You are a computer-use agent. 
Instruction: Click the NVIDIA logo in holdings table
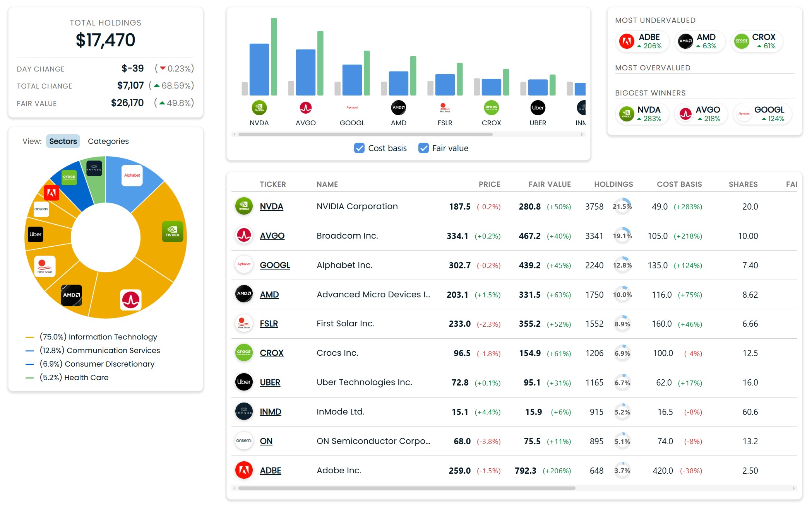click(244, 206)
